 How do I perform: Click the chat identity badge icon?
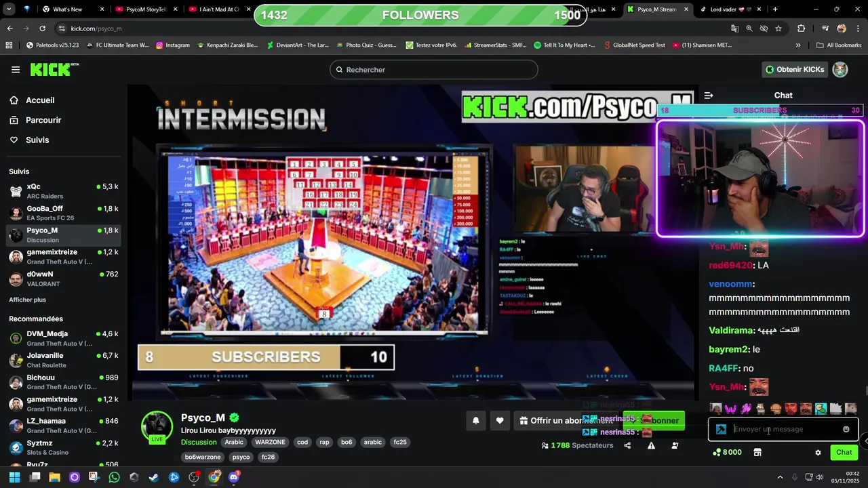(x=721, y=429)
